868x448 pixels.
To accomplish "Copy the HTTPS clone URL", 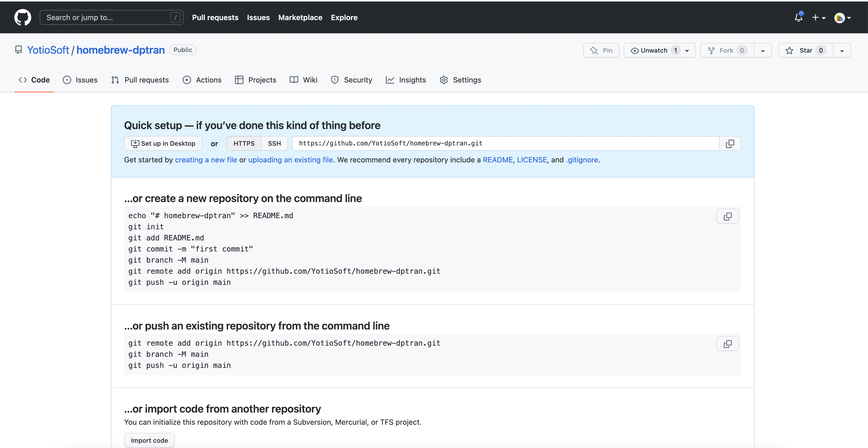I will click(730, 144).
